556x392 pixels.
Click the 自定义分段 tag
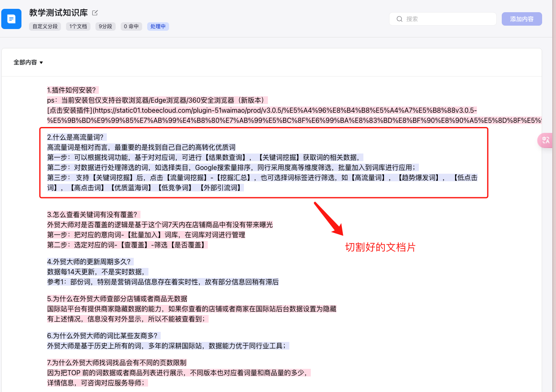pyautogui.click(x=45, y=26)
